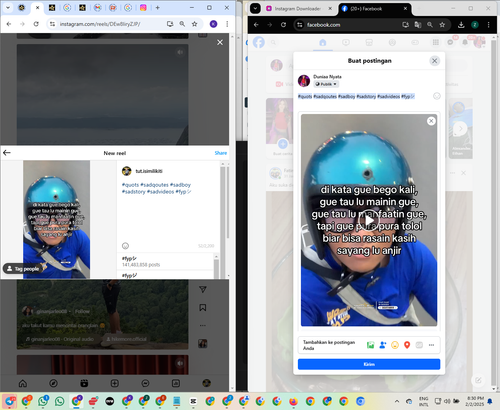Screen dimensions: 500x410
Task: Click Kirim button to post on Facebook
Action: 369,364
